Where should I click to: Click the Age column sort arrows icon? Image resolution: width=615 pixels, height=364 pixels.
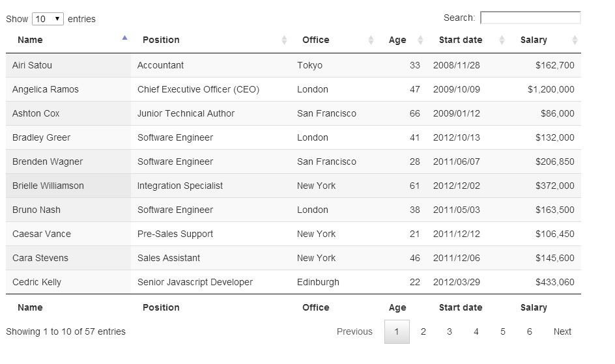[420, 40]
